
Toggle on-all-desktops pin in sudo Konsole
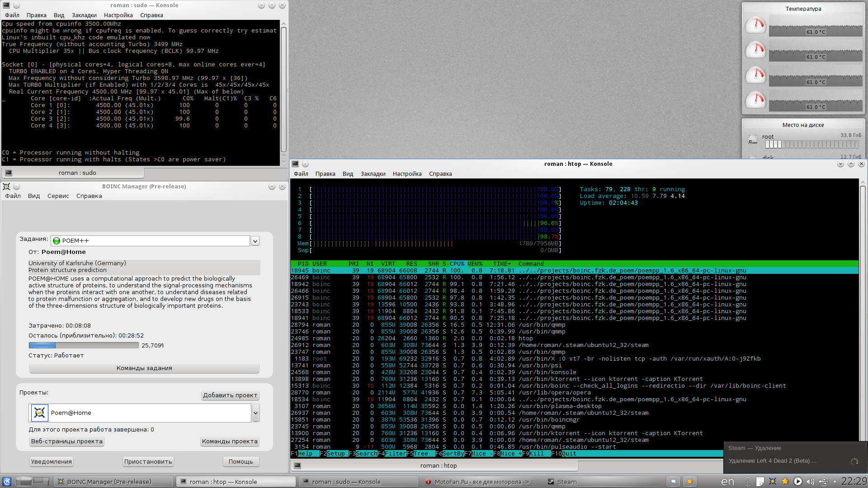pos(16,5)
